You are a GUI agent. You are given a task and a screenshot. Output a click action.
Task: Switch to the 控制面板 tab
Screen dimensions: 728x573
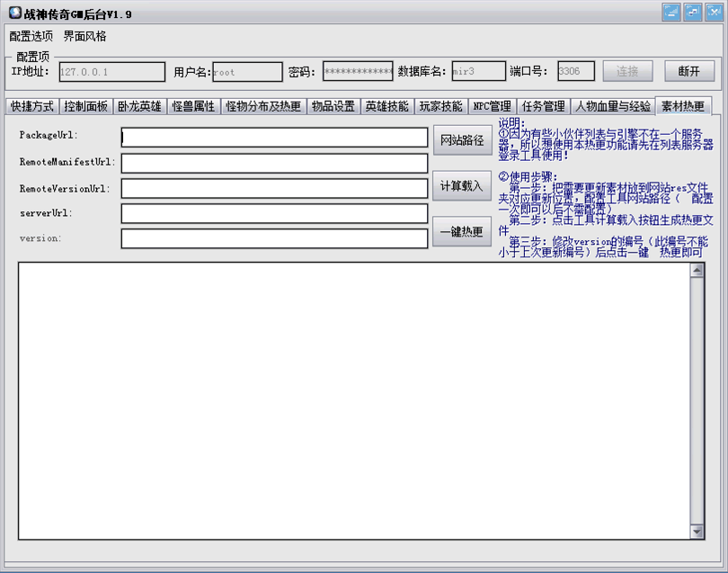(x=86, y=106)
